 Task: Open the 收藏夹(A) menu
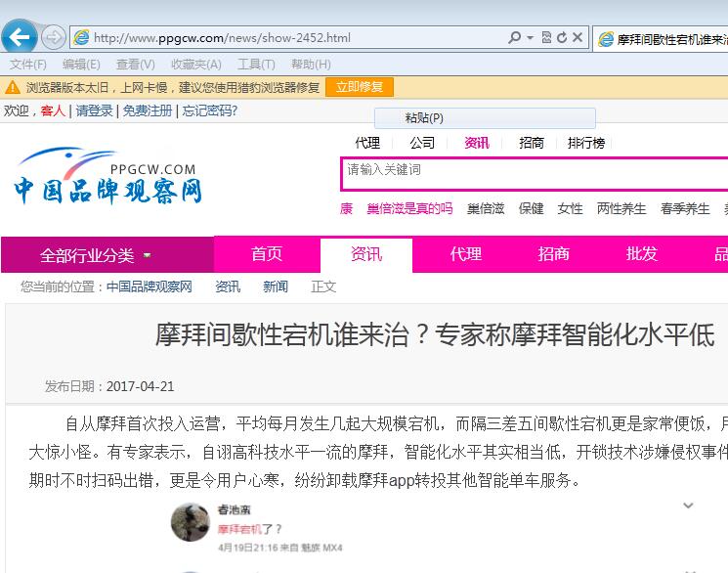(x=196, y=65)
